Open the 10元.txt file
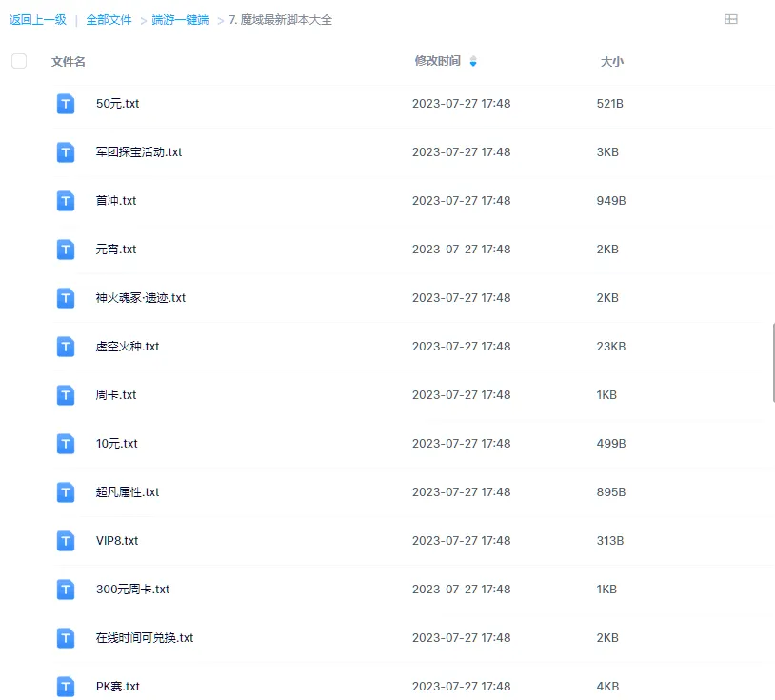 [117, 444]
